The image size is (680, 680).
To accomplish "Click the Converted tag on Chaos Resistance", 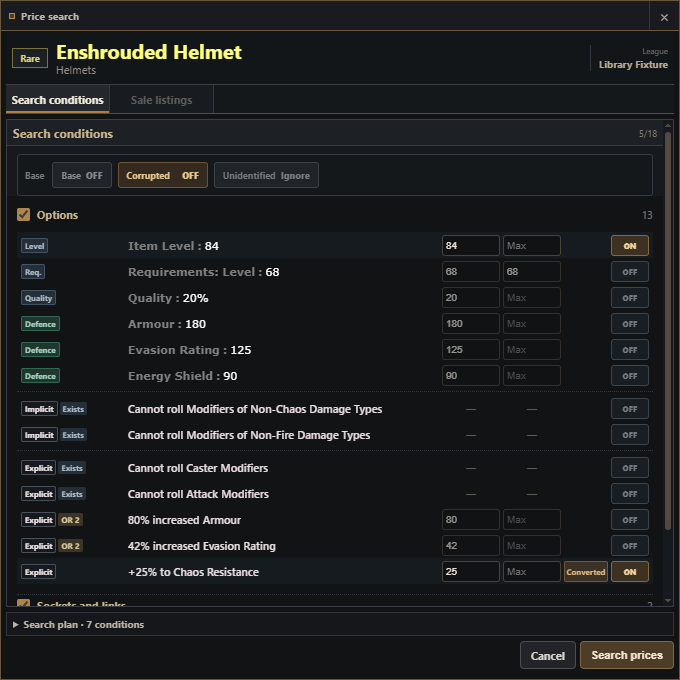I will pos(585,572).
